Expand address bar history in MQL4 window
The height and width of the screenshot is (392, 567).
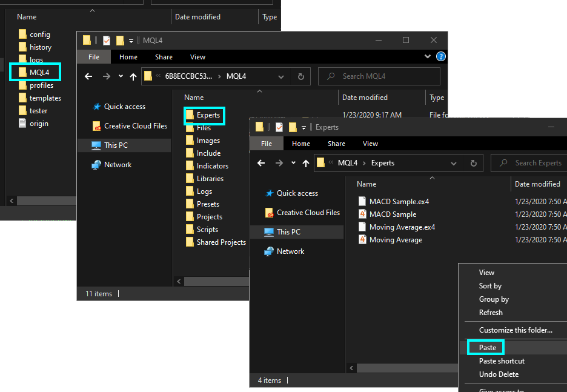point(281,76)
